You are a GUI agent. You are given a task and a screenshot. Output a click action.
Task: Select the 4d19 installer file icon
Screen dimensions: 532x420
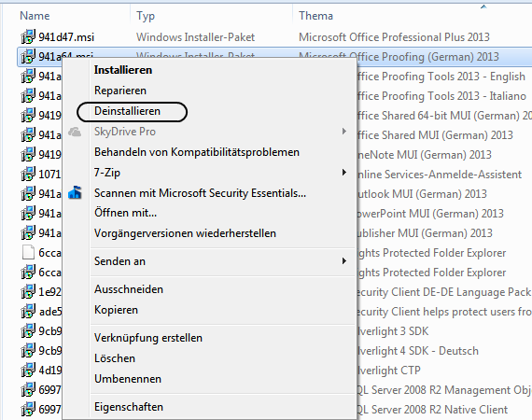(28, 370)
